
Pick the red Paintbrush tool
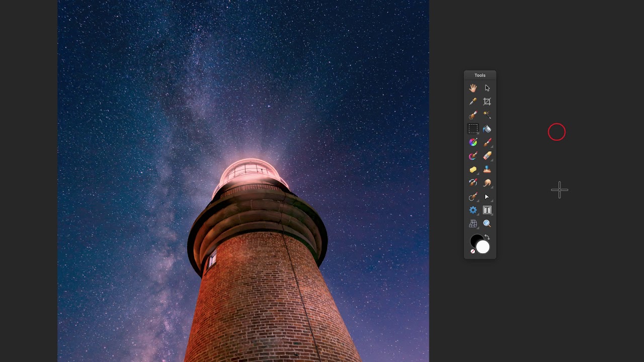click(487, 143)
